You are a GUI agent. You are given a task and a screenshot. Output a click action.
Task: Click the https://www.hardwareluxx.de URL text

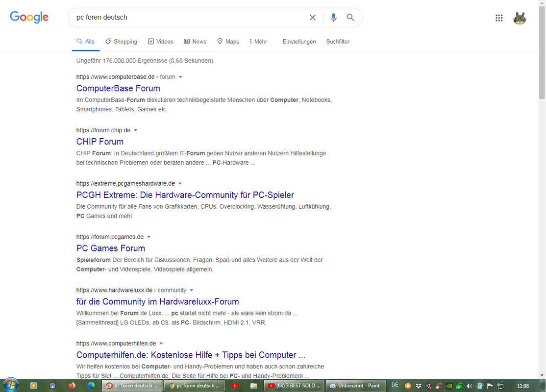click(x=114, y=290)
